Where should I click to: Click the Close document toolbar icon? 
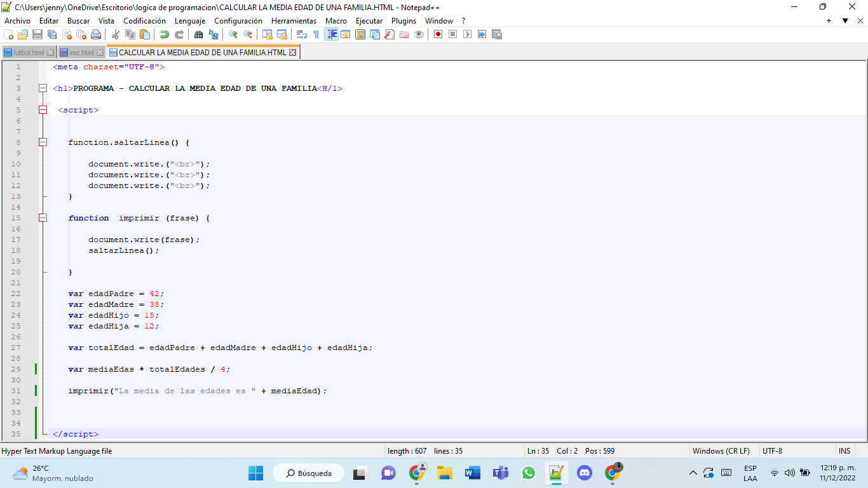point(67,34)
